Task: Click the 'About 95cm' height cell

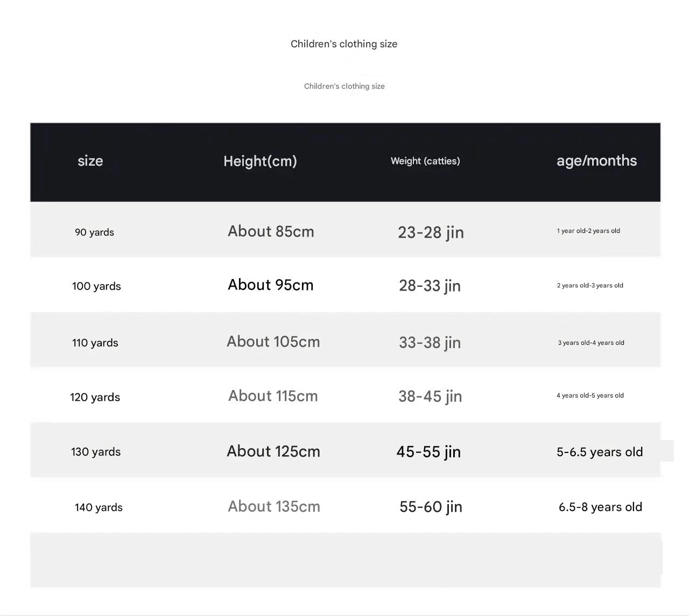Action: click(x=271, y=285)
